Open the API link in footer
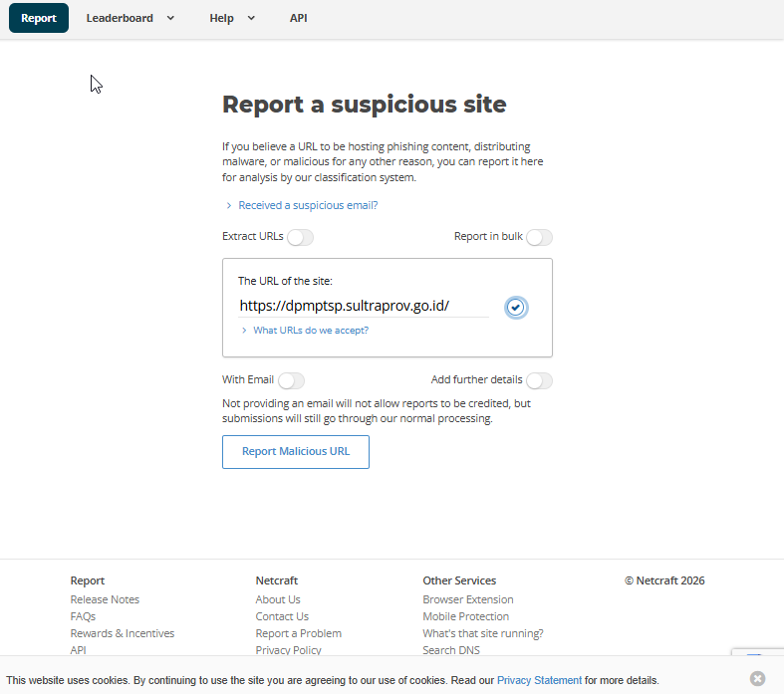 [x=78, y=650]
